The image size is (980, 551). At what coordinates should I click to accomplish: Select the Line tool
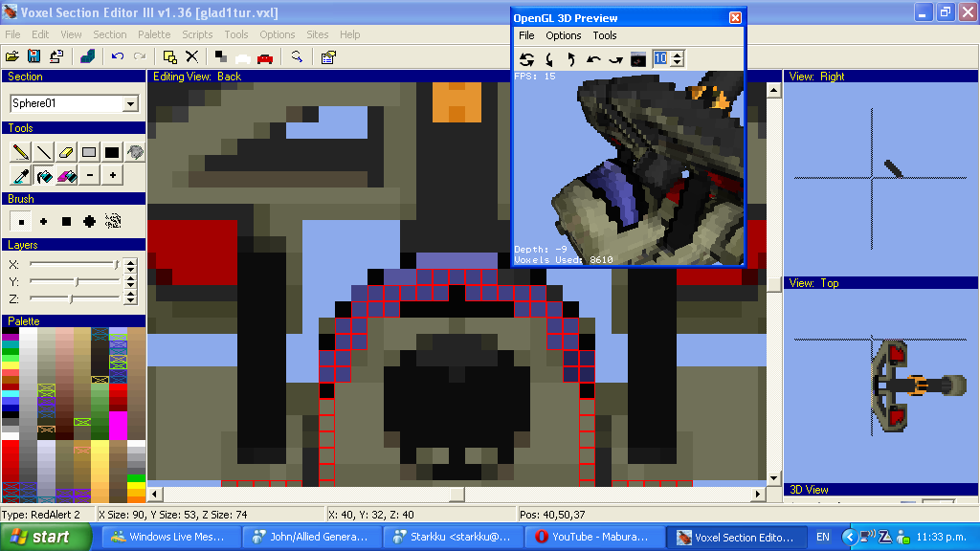pyautogui.click(x=44, y=152)
